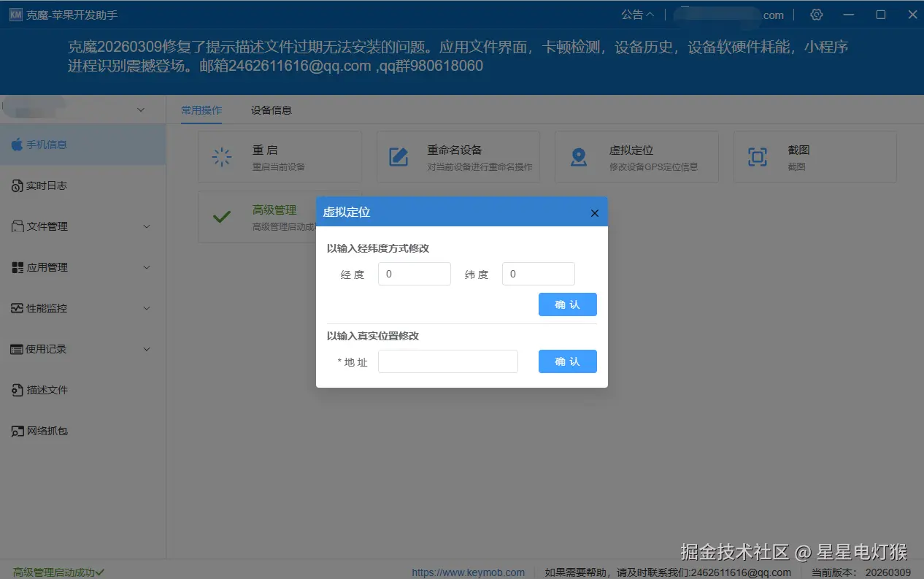Click the 重启 restart spinner icon

pyautogui.click(x=221, y=156)
